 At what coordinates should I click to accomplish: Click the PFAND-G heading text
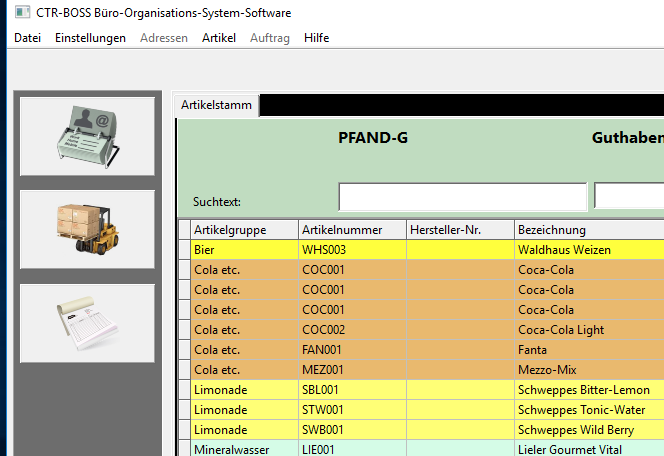point(373,138)
